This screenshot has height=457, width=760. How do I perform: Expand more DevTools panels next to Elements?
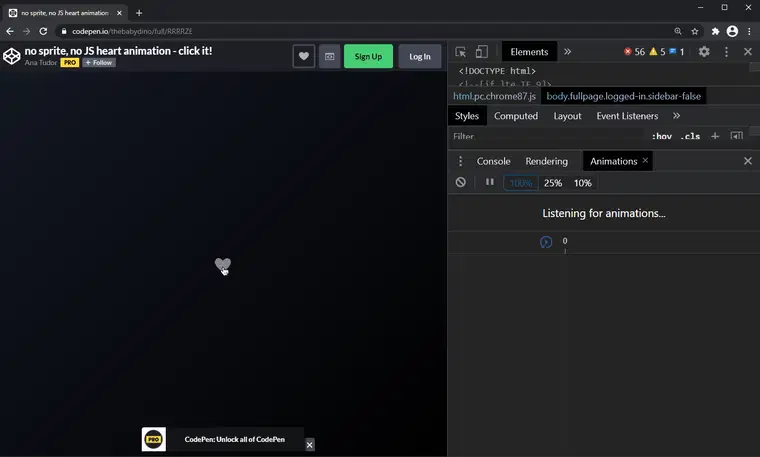coord(568,52)
